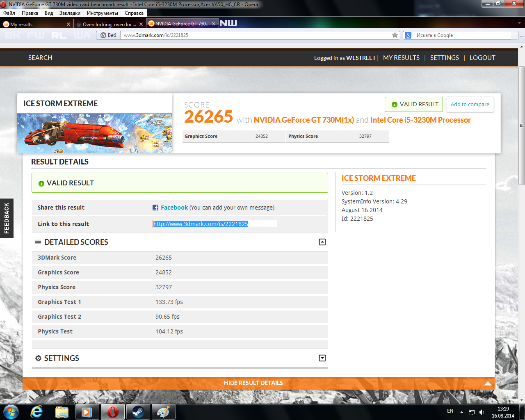Click the page vertical scrollbar
525x420 pixels.
522,125
